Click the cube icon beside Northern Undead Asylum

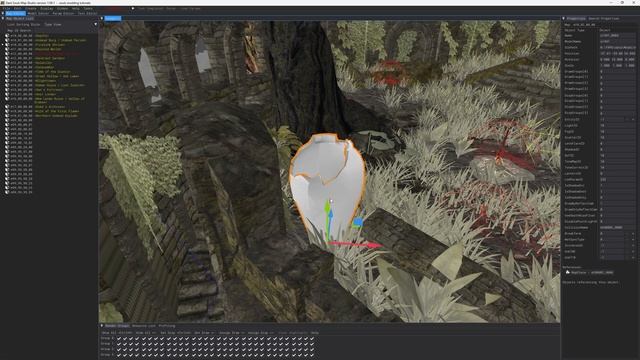tap(7, 116)
